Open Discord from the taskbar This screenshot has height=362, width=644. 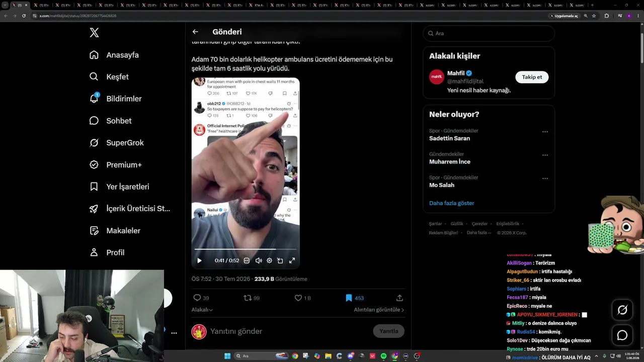coord(351,356)
